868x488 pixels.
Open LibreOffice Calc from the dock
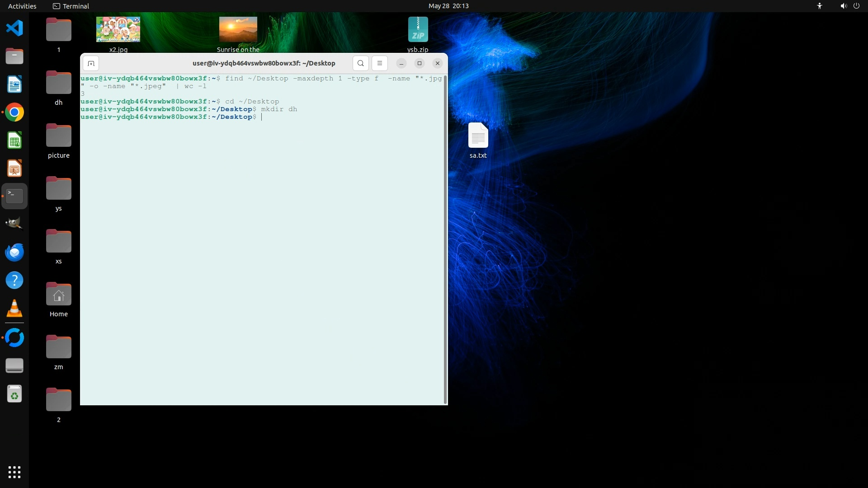pyautogui.click(x=14, y=141)
